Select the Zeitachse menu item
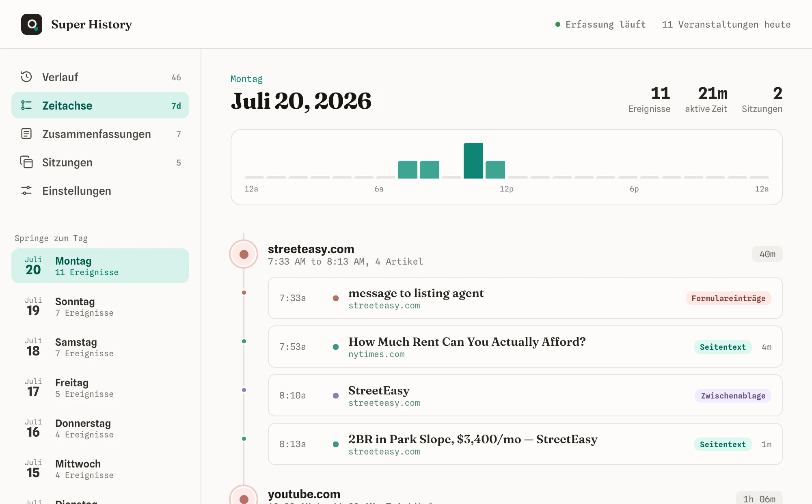 [x=100, y=105]
